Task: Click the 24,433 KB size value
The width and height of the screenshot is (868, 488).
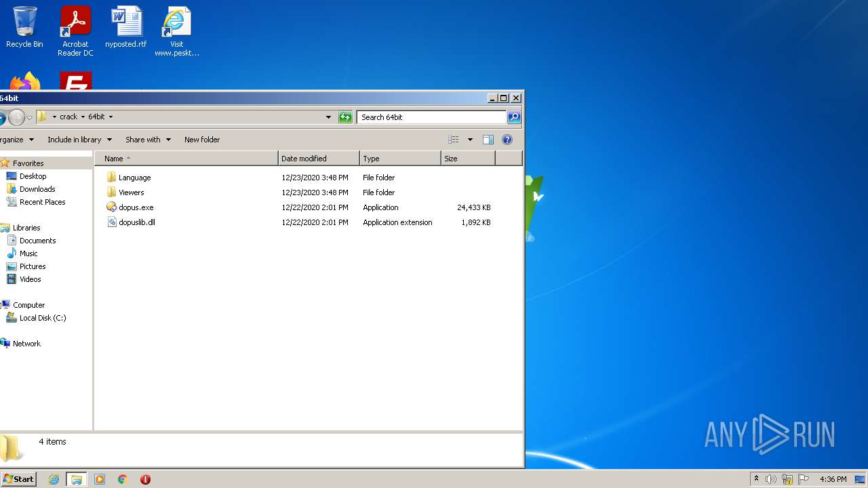Action: tap(473, 207)
